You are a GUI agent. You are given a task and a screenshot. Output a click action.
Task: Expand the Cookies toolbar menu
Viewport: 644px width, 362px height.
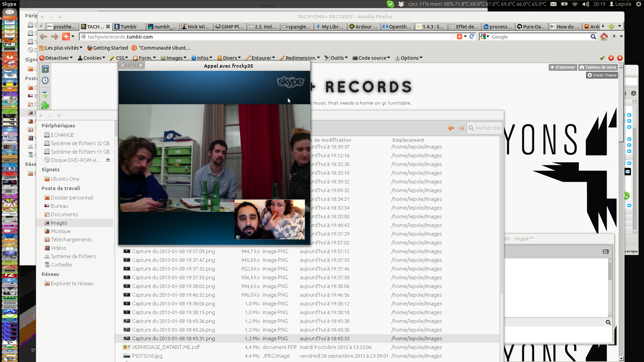tap(92, 58)
